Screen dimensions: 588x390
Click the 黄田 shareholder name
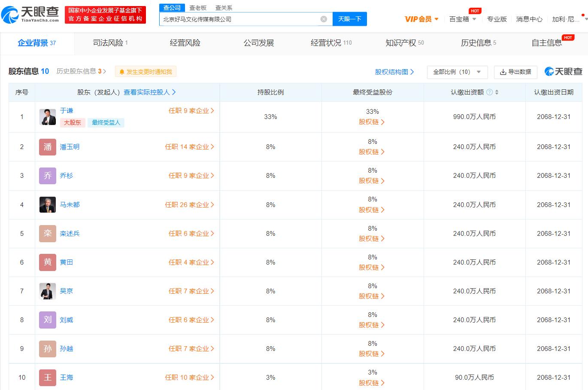point(67,262)
